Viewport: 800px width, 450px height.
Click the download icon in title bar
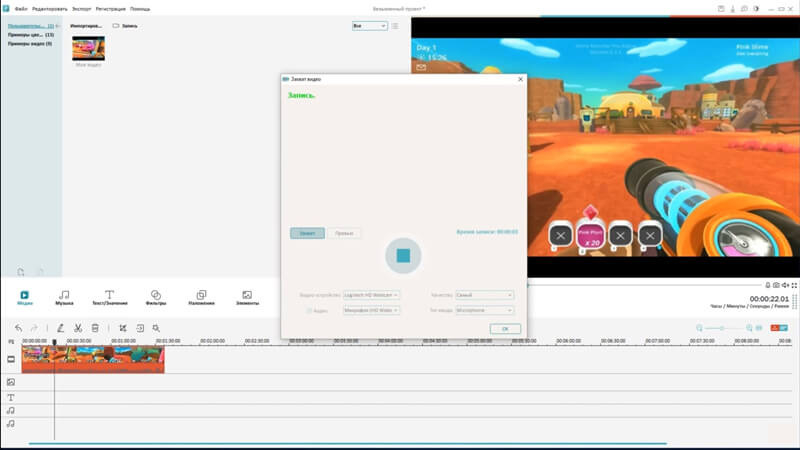tap(733, 9)
